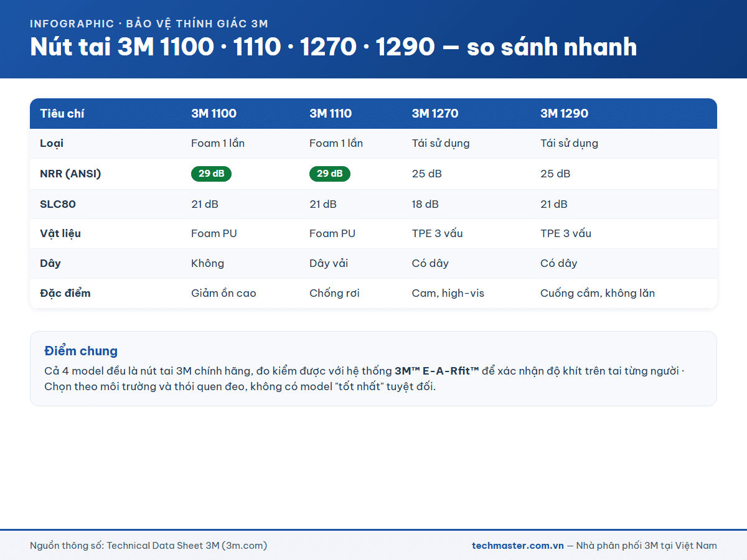Click the 'SLC80' row label
The width and height of the screenshot is (747, 560).
click(x=58, y=204)
